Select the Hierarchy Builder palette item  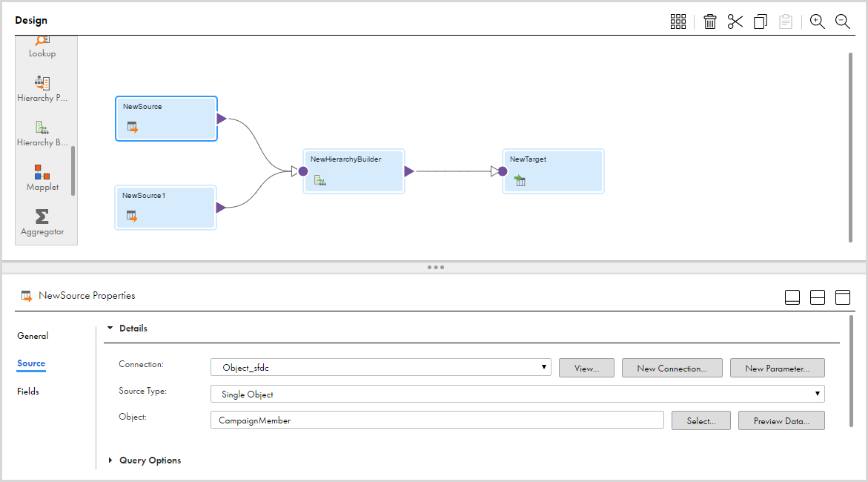[43, 133]
